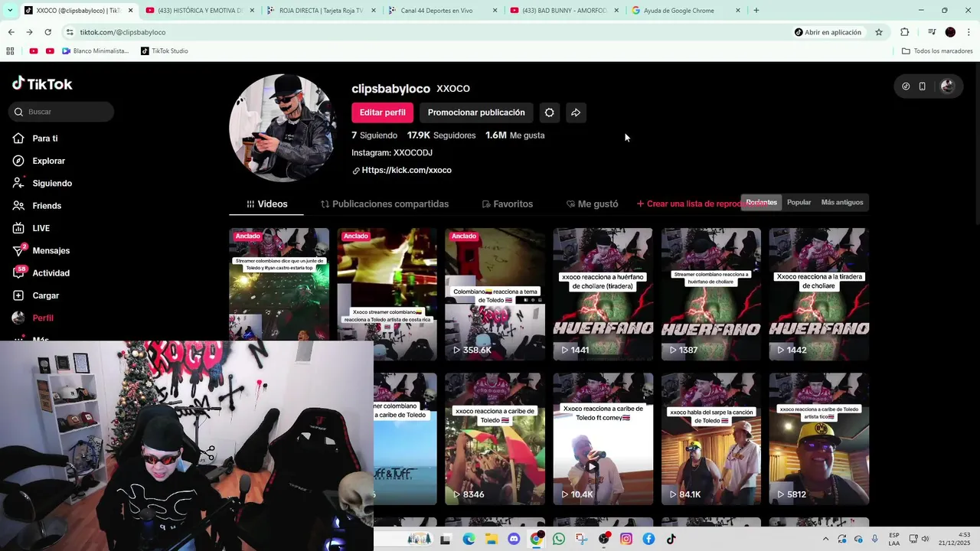Open Todos los marcadores folder
This screenshot has height=551, width=980.
point(937,51)
